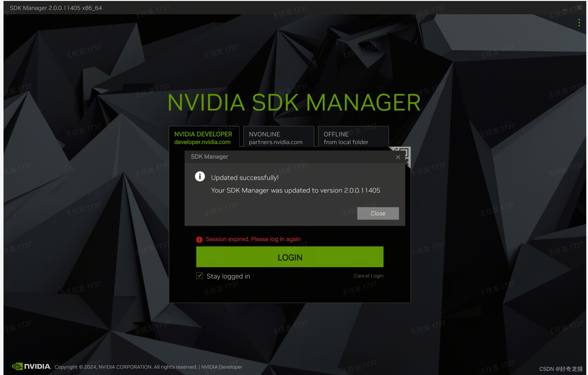Viewport: 588px width, 375px height.
Task: Click the 'Updated successfully!' text
Action: pyautogui.click(x=245, y=178)
